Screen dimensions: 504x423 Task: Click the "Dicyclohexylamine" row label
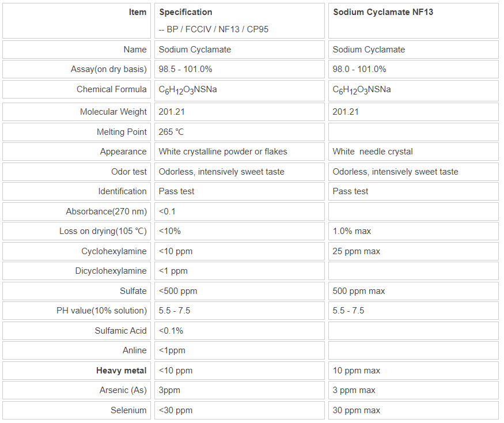coord(111,271)
